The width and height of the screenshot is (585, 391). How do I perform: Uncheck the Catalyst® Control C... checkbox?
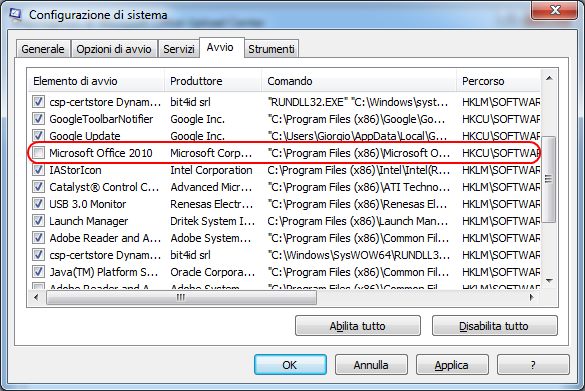tap(38, 187)
